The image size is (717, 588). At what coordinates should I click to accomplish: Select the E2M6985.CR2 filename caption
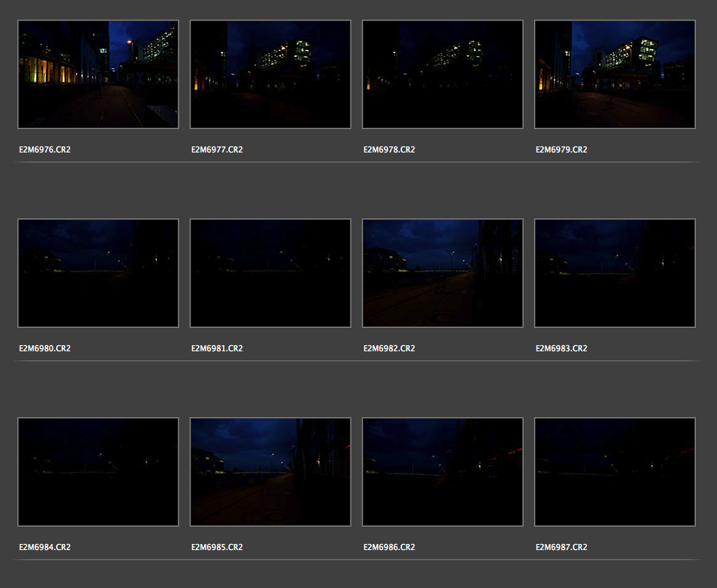pos(217,548)
